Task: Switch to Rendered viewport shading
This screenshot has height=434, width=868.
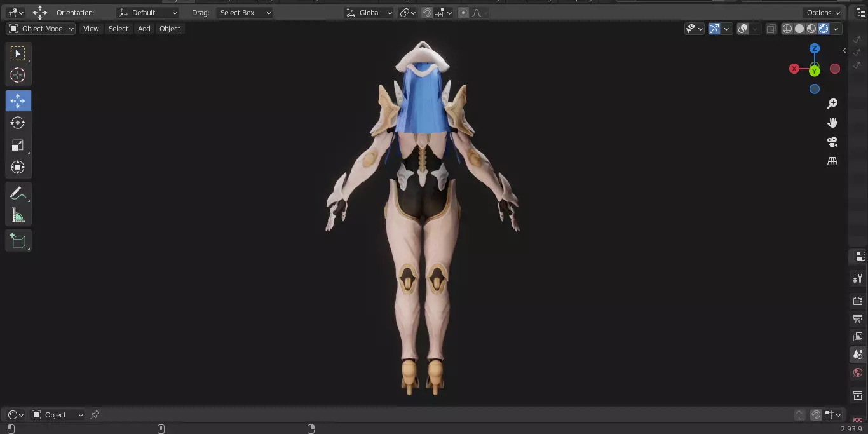Action: [x=824, y=29]
